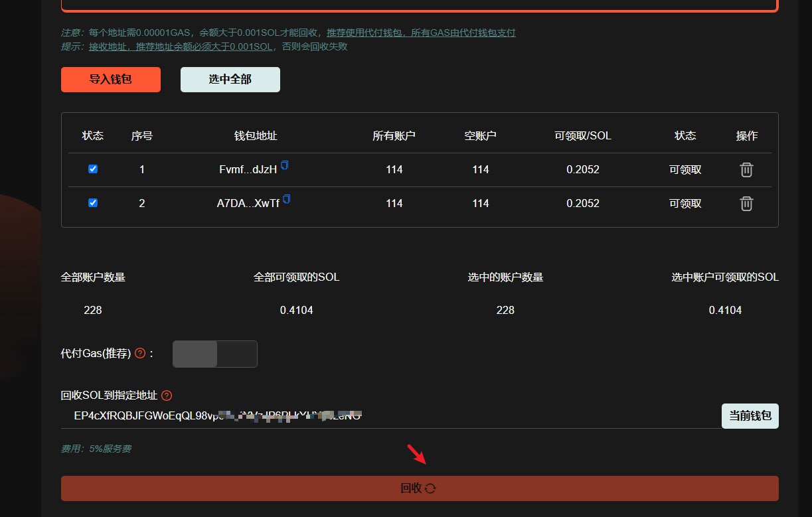This screenshot has width=812, height=517.
Task: Click the 可领取/SOL column header
Action: (x=583, y=135)
